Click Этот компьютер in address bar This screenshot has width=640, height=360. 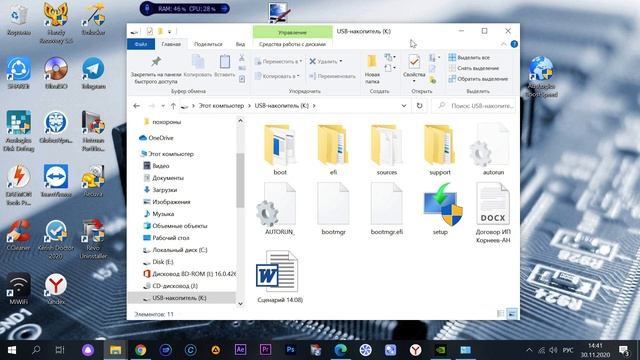tap(221, 106)
